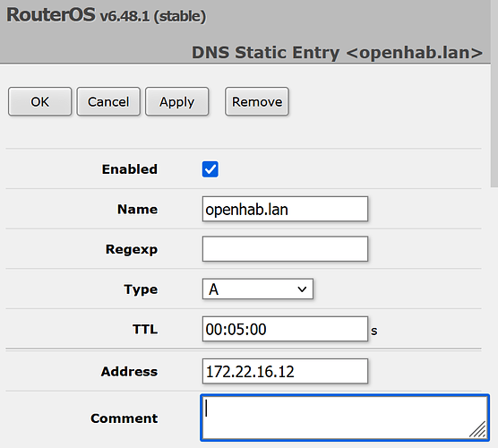Click the OK button
This screenshot has height=448, width=498.
tap(39, 101)
